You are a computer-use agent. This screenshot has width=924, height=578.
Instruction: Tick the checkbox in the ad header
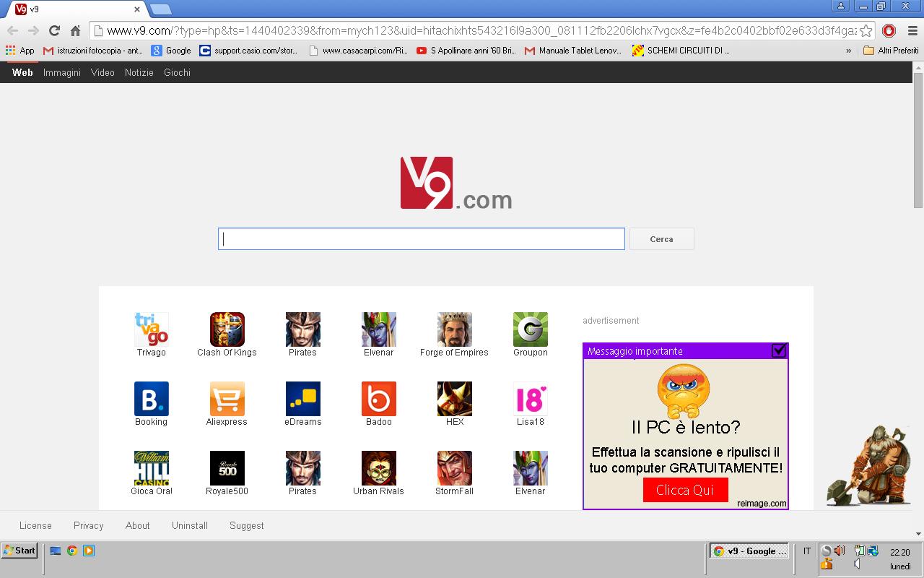pyautogui.click(x=778, y=350)
